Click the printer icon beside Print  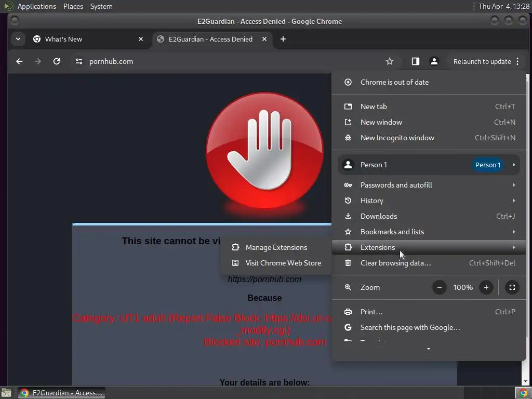(x=348, y=312)
